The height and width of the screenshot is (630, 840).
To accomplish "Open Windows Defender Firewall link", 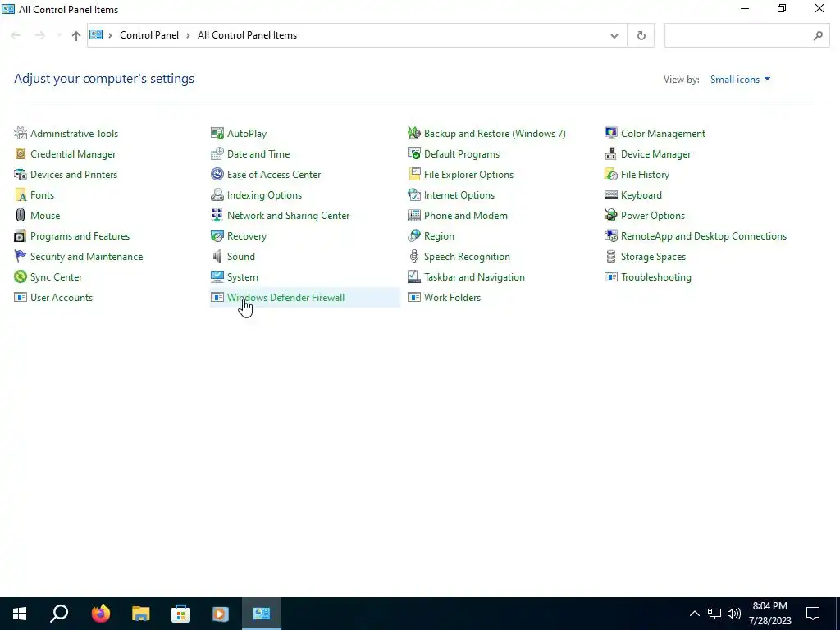I will pos(285,297).
